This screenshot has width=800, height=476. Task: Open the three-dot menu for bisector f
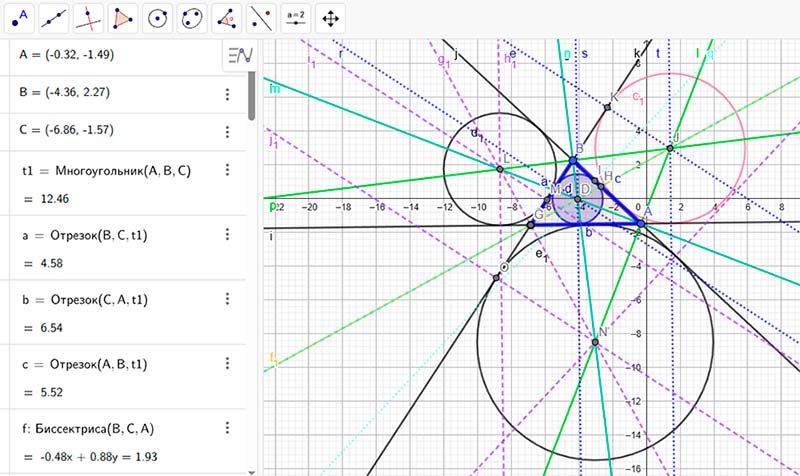pyautogui.click(x=227, y=422)
